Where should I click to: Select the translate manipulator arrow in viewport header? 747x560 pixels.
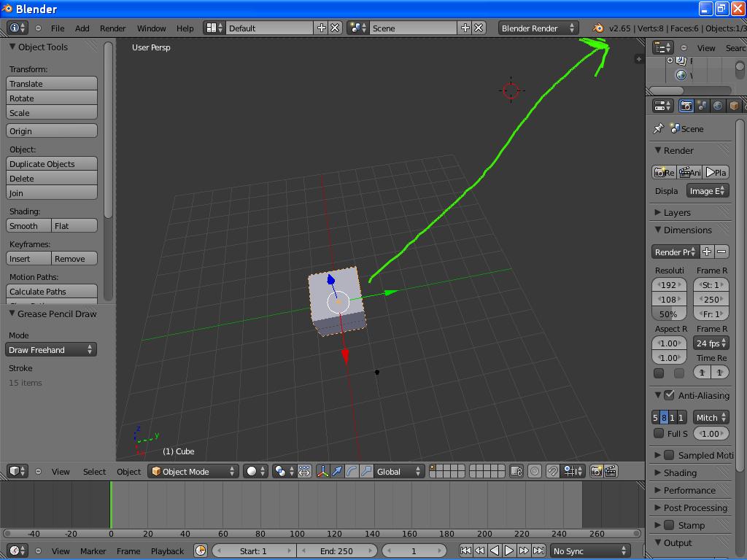pyautogui.click(x=337, y=471)
